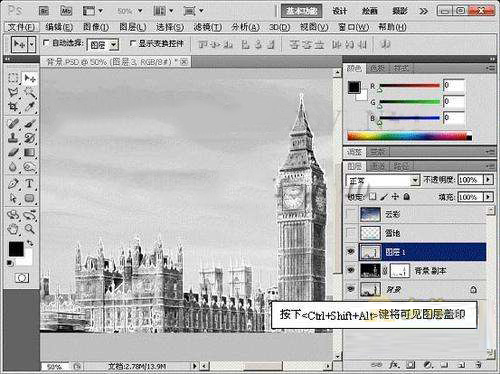Add adjustment layer icon at panel bottom
Image resolution: width=500 pixels, height=374 pixels.
point(428,365)
